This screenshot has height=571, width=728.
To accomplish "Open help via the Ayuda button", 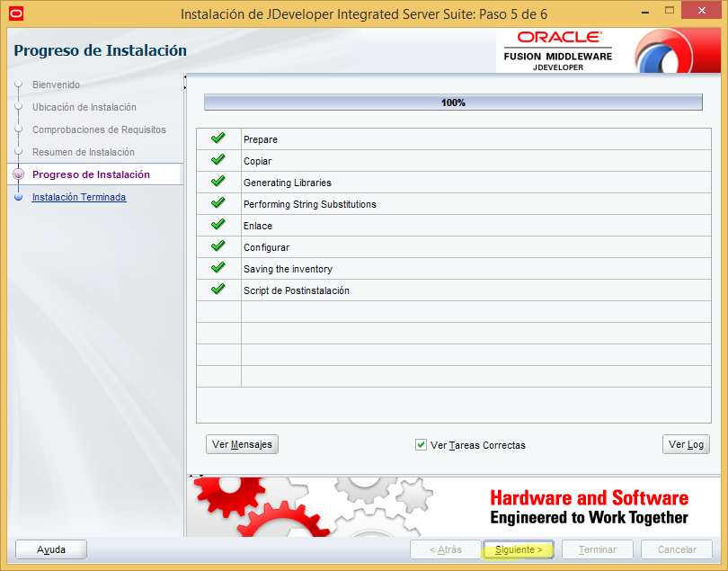I will [50, 549].
